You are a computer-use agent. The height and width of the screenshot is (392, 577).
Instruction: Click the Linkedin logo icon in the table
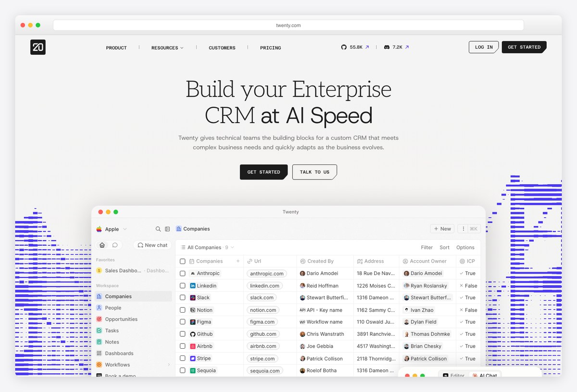193,286
